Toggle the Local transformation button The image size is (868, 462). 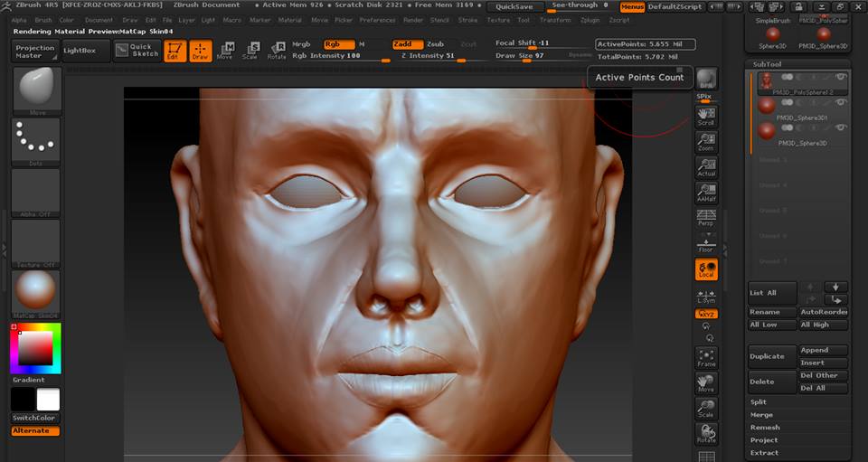tap(706, 269)
